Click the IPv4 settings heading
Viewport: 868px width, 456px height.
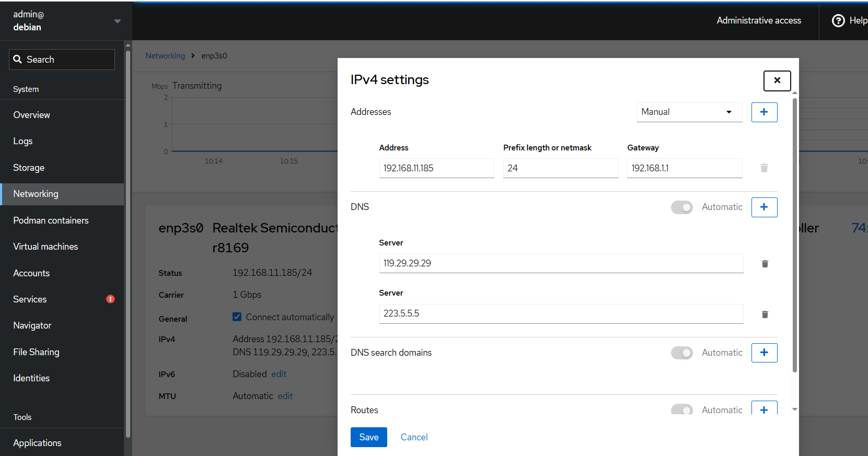390,80
